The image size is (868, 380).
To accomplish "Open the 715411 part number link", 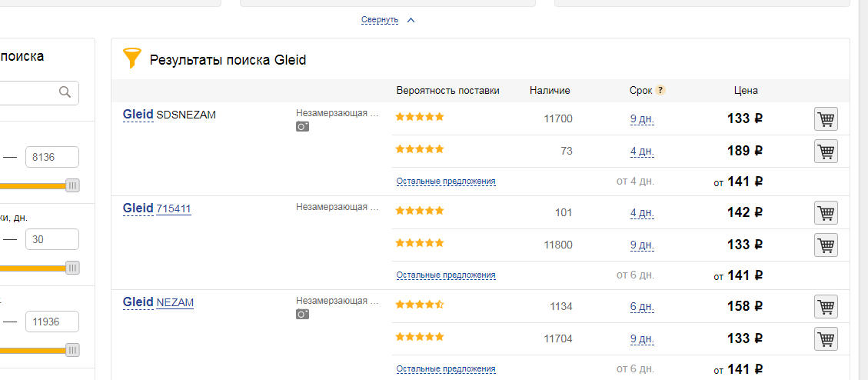I will tap(174, 208).
